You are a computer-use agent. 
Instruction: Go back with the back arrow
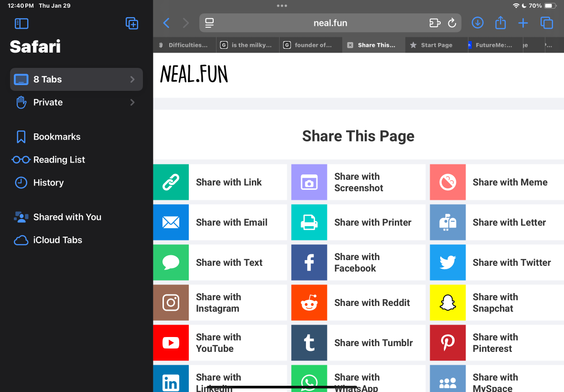tap(166, 23)
